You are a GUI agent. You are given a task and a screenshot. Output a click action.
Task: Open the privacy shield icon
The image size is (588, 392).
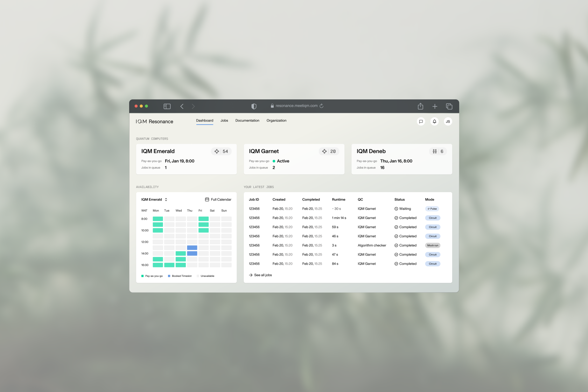point(254,106)
